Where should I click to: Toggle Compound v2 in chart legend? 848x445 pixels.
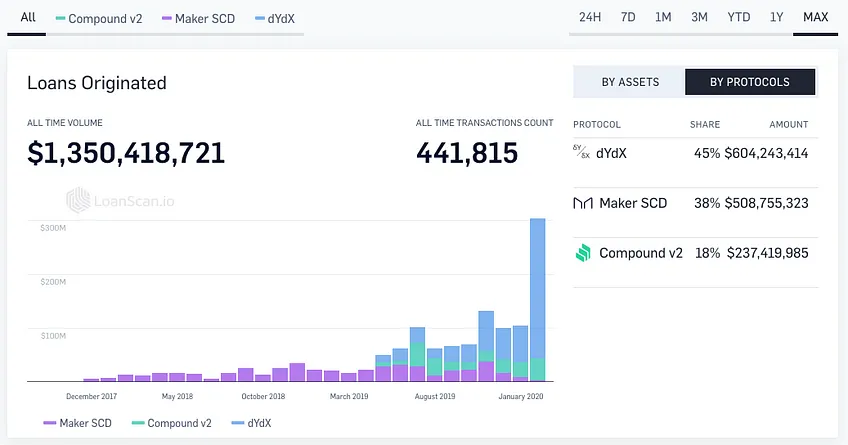pyautogui.click(x=171, y=423)
